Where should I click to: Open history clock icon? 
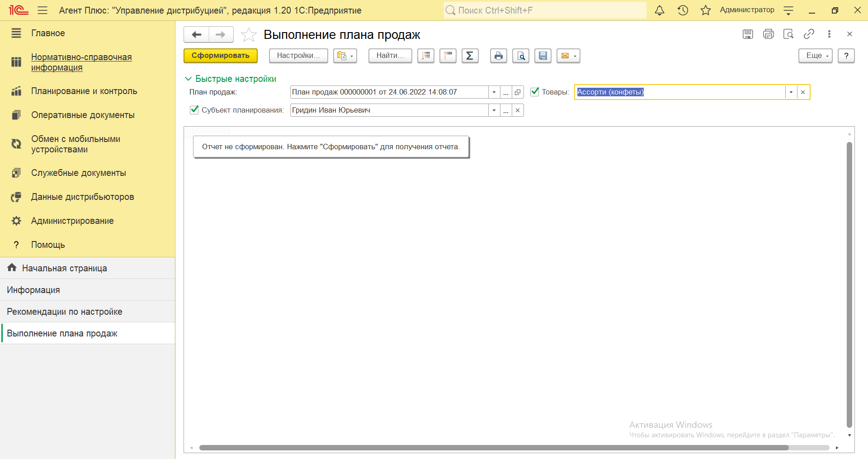click(x=683, y=10)
